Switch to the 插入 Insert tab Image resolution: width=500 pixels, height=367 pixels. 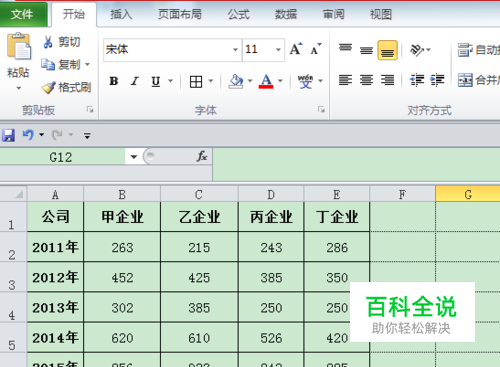(121, 14)
